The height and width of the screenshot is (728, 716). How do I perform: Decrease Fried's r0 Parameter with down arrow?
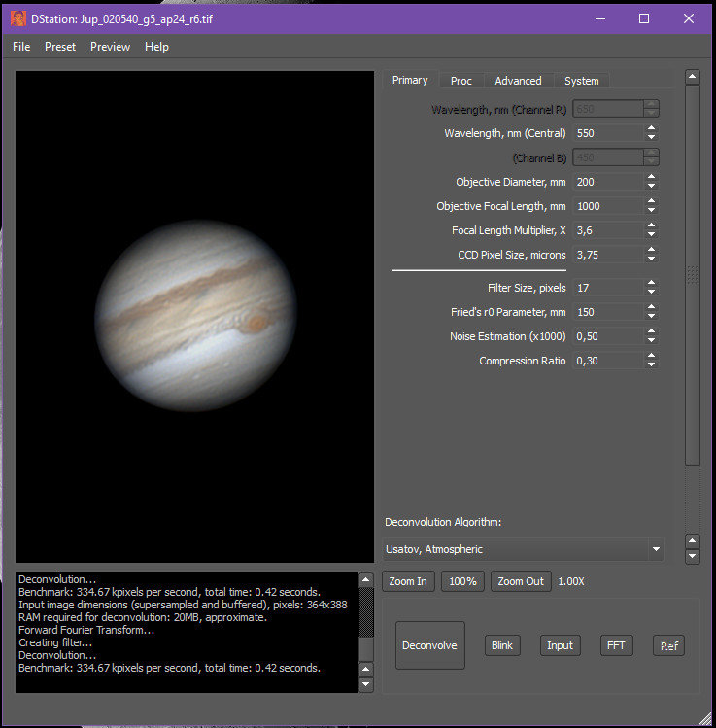coord(652,316)
